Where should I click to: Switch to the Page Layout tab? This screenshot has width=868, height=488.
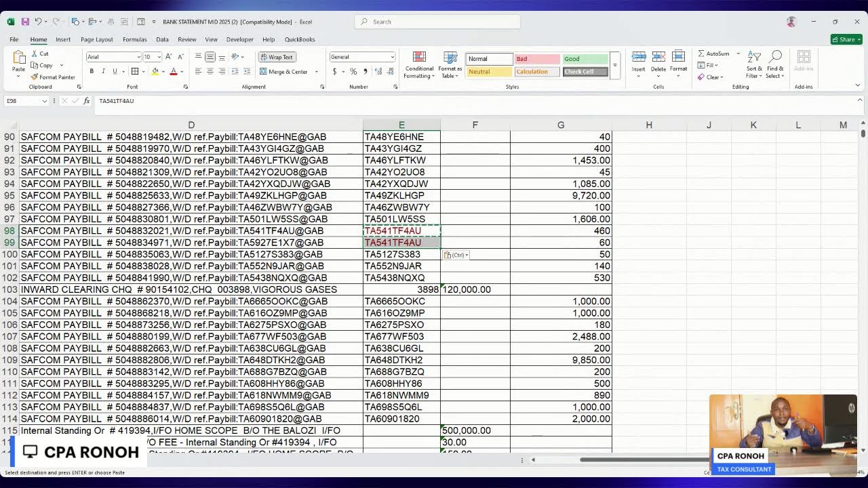click(x=97, y=39)
